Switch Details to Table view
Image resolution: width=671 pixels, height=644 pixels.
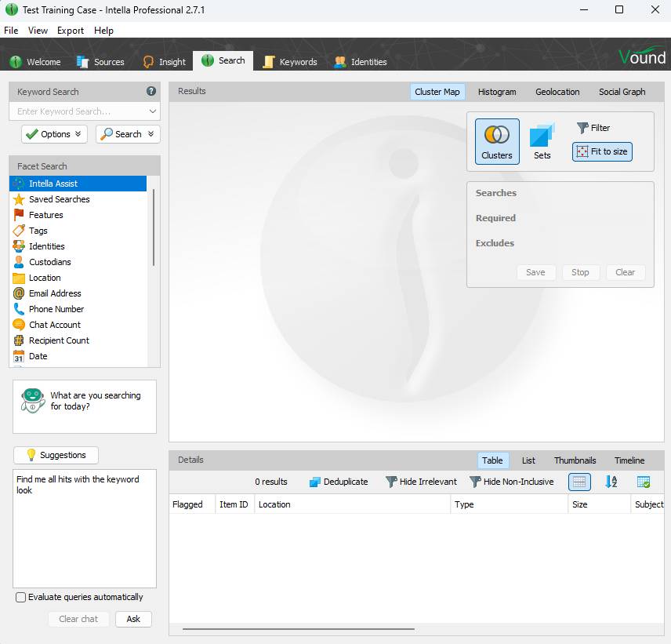pos(492,460)
